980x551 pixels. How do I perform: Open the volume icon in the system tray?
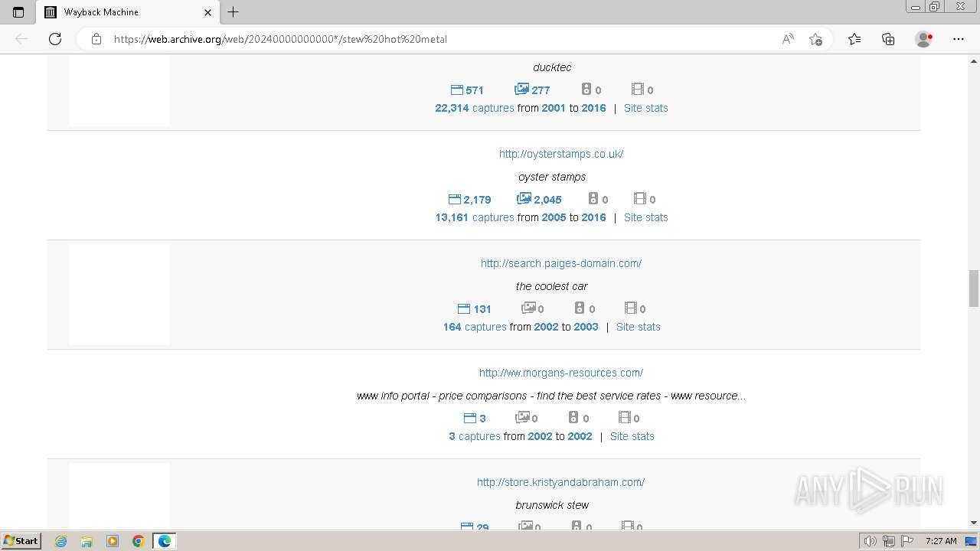click(x=870, y=541)
